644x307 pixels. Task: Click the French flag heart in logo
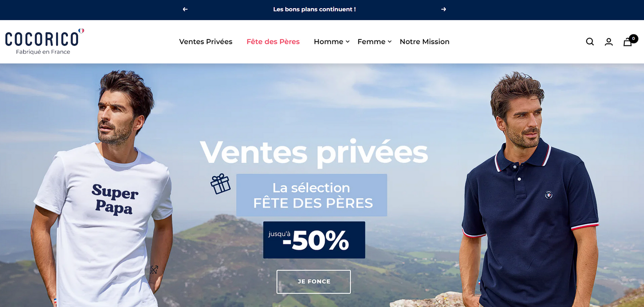(x=81, y=31)
